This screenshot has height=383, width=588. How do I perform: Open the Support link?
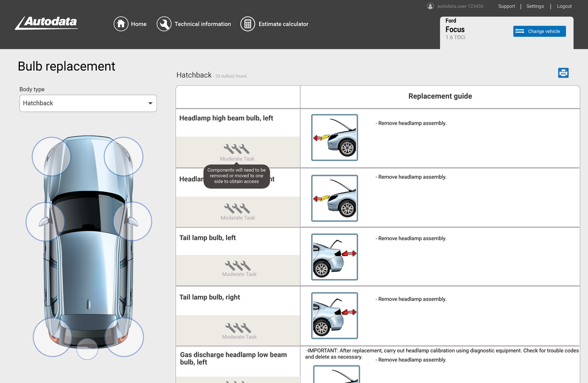pos(506,6)
